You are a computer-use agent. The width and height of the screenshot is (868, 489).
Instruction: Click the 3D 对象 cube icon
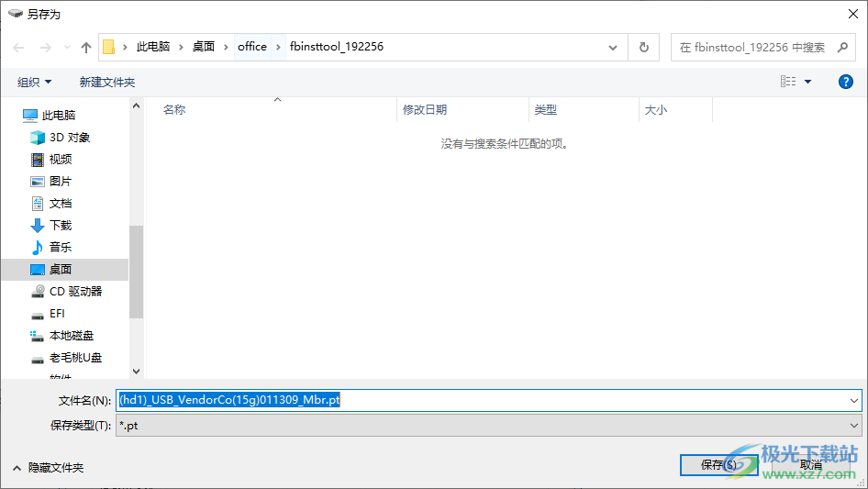click(x=37, y=138)
